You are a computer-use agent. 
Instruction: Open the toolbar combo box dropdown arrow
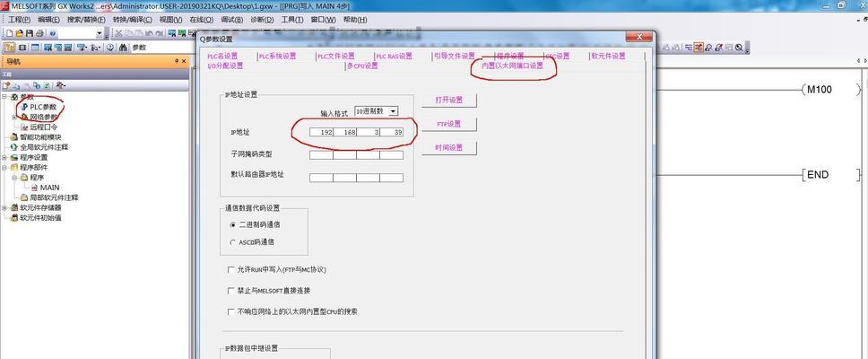tap(100, 34)
